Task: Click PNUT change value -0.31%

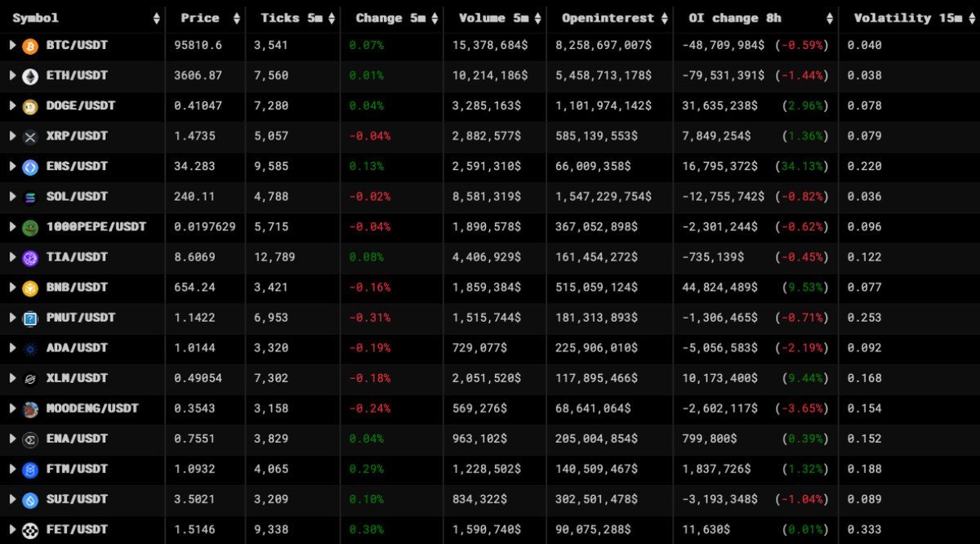Action: pyautogui.click(x=370, y=317)
